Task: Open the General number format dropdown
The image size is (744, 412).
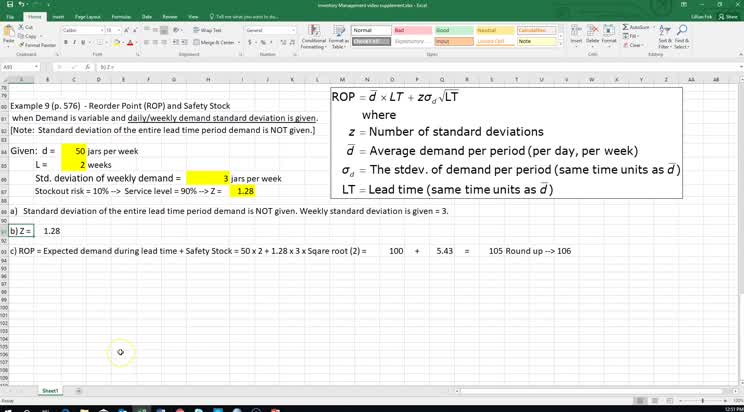Action: point(290,31)
